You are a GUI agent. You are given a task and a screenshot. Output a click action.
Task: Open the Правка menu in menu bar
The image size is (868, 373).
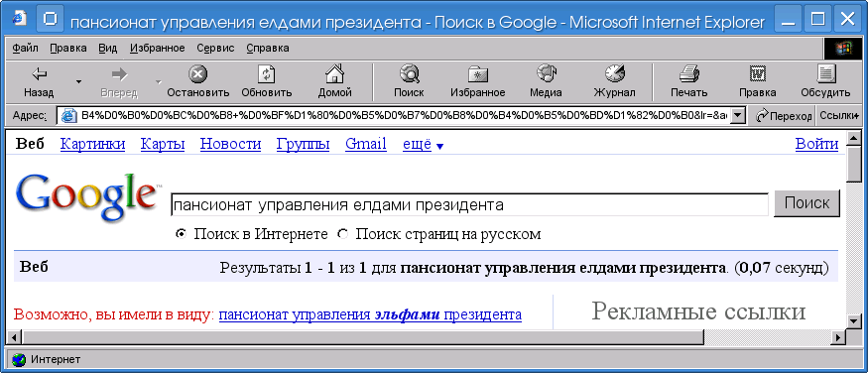pos(68,49)
